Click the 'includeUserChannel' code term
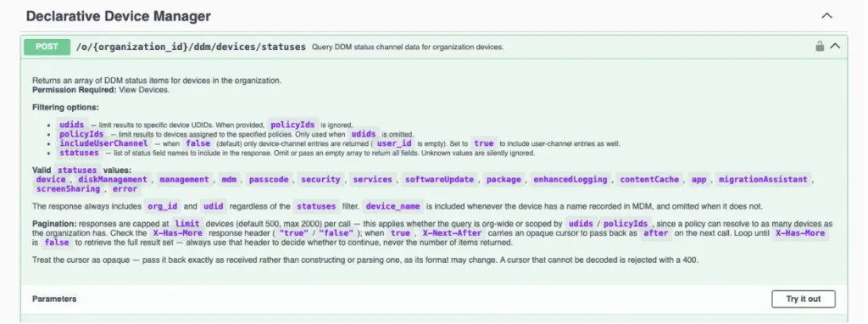This screenshot has width=868, height=324. click(103, 143)
